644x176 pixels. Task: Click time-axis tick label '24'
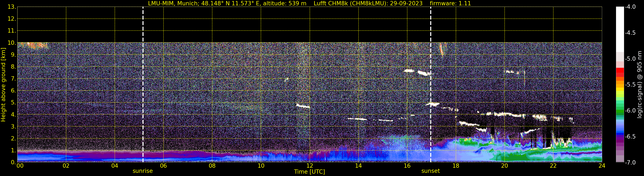tap(602, 166)
